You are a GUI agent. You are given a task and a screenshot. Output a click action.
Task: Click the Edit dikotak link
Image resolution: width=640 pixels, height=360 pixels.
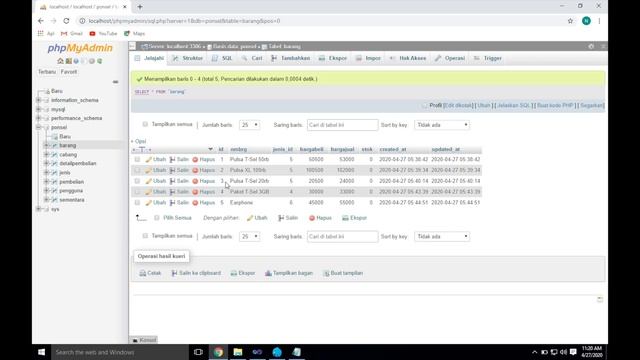click(458, 105)
